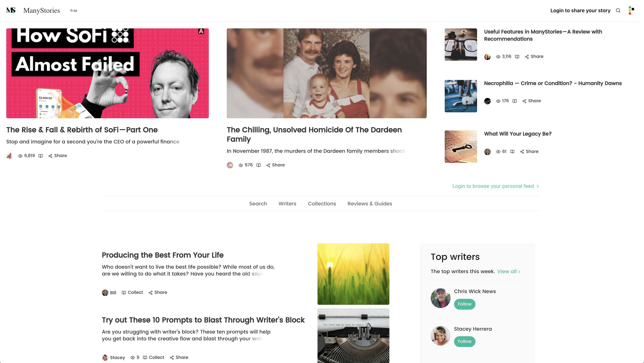Open the Collections tab

tap(322, 204)
